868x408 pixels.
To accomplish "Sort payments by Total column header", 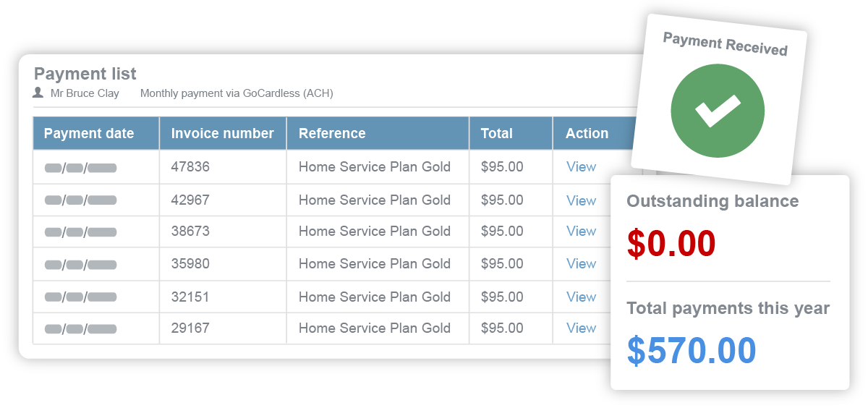I will coord(496,133).
